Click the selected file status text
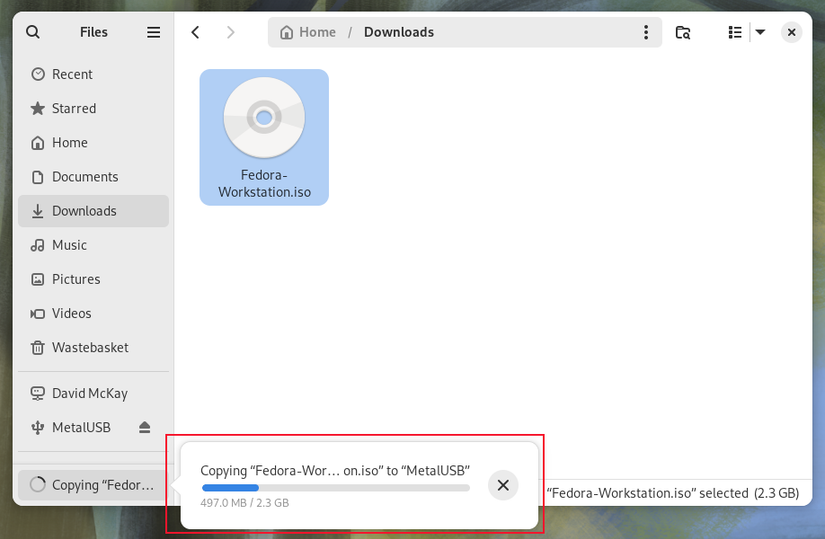Image resolution: width=825 pixels, height=539 pixels. click(673, 493)
